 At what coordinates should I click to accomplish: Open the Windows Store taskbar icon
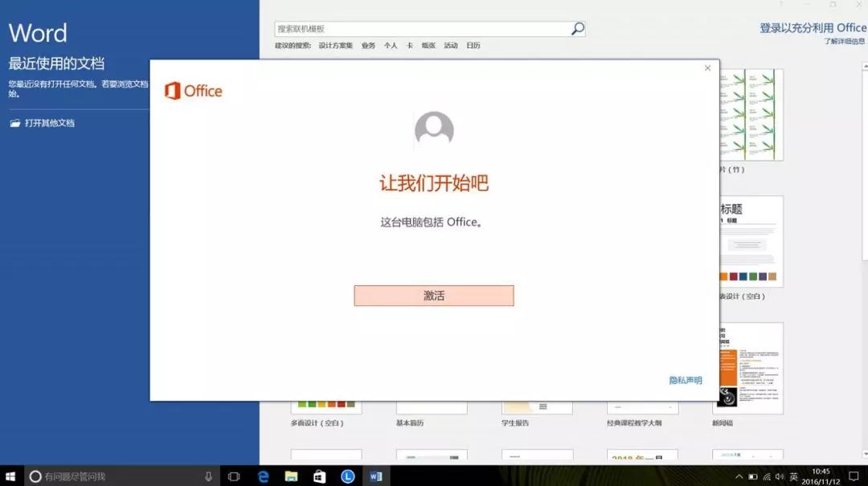pyautogui.click(x=319, y=476)
